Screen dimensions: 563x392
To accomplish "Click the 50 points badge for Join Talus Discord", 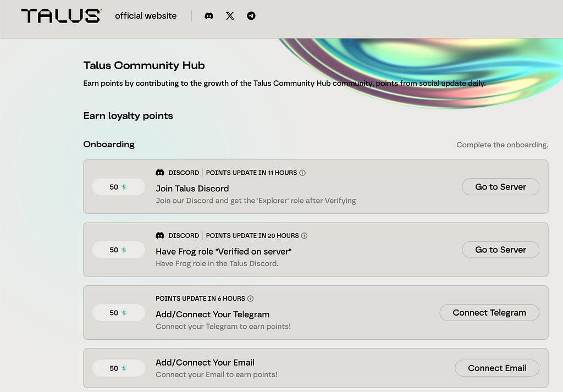I will click(119, 187).
